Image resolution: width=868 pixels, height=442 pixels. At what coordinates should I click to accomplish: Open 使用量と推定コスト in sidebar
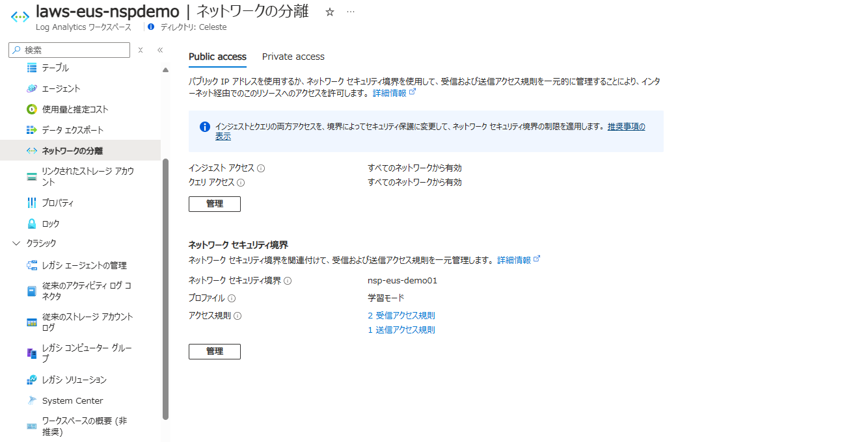[x=75, y=109]
